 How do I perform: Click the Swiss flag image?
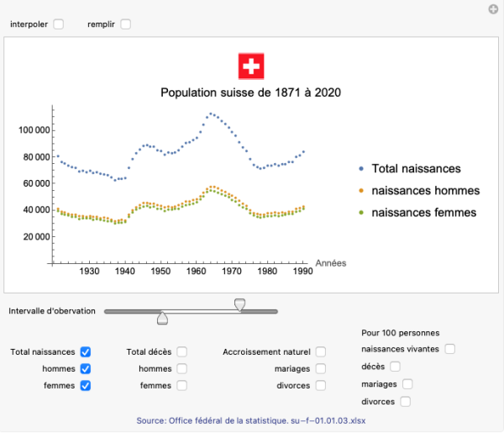click(251, 66)
